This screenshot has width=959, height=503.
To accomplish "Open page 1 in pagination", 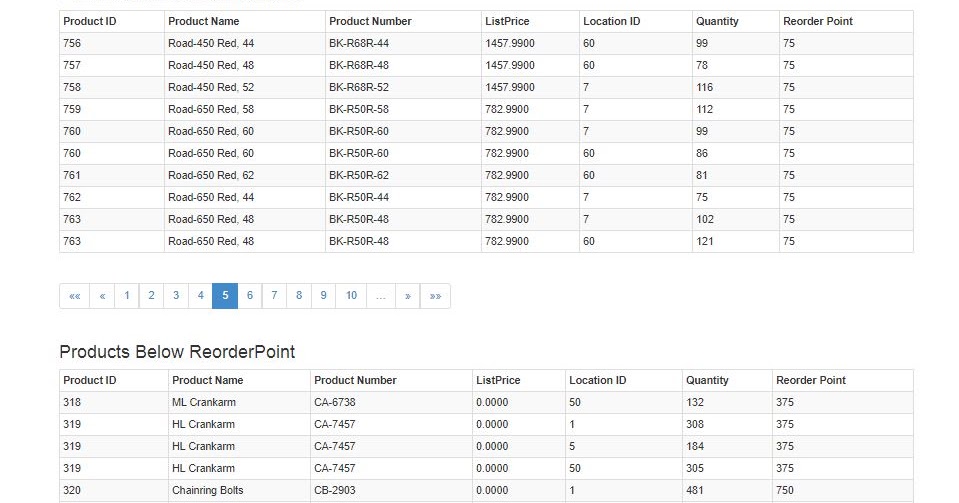I will click(x=127, y=296).
